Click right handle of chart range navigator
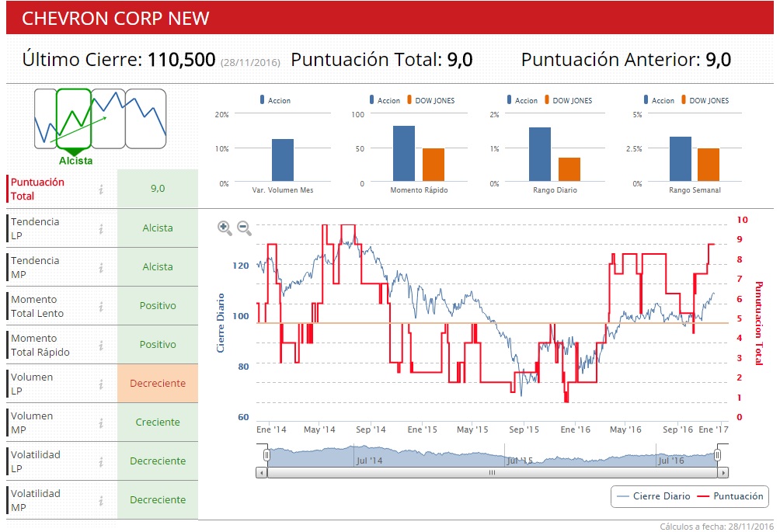Image resolution: width=780 pixels, height=532 pixels. tap(717, 455)
